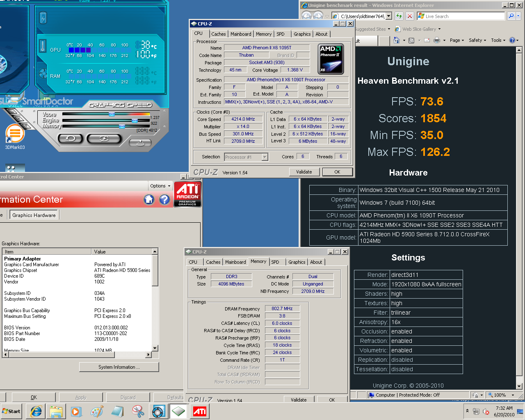Switch to About tab in lower CPU-Z
The width and height of the screenshot is (525, 420).
click(316, 262)
